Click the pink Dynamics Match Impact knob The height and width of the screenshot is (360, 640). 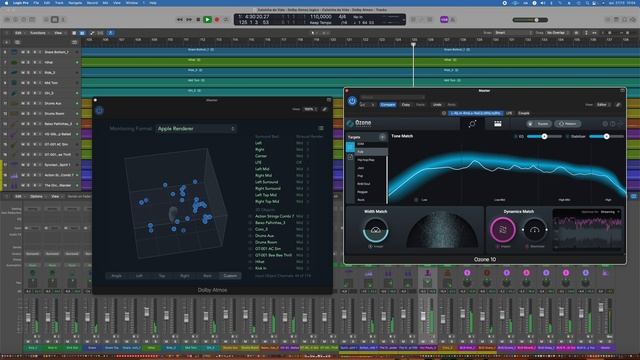click(x=502, y=229)
